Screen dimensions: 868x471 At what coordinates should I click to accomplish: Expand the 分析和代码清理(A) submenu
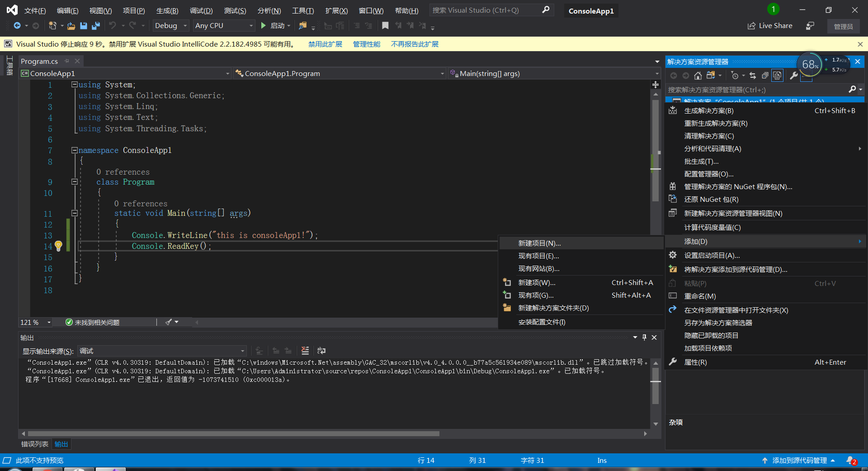coord(765,148)
